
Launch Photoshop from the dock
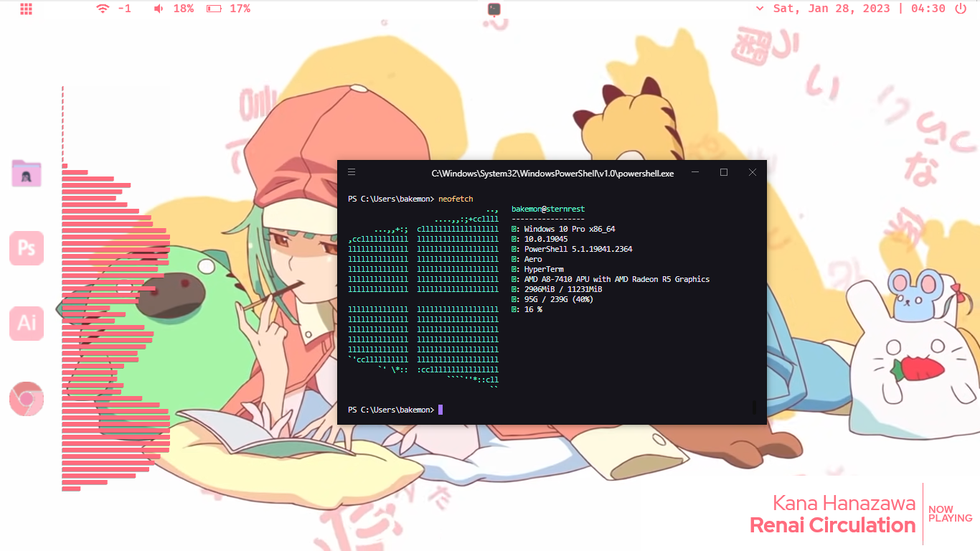27,248
